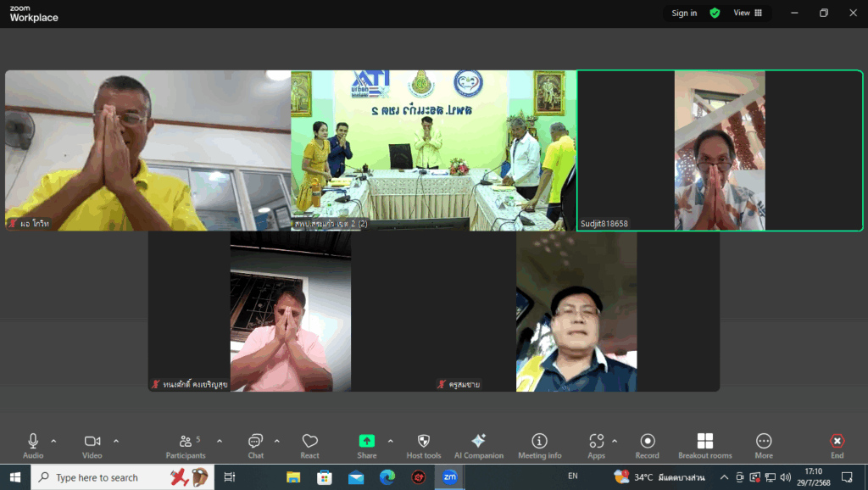Image resolution: width=868 pixels, height=490 pixels.
Task: Expand the Share options chevron
Action: (x=390, y=441)
